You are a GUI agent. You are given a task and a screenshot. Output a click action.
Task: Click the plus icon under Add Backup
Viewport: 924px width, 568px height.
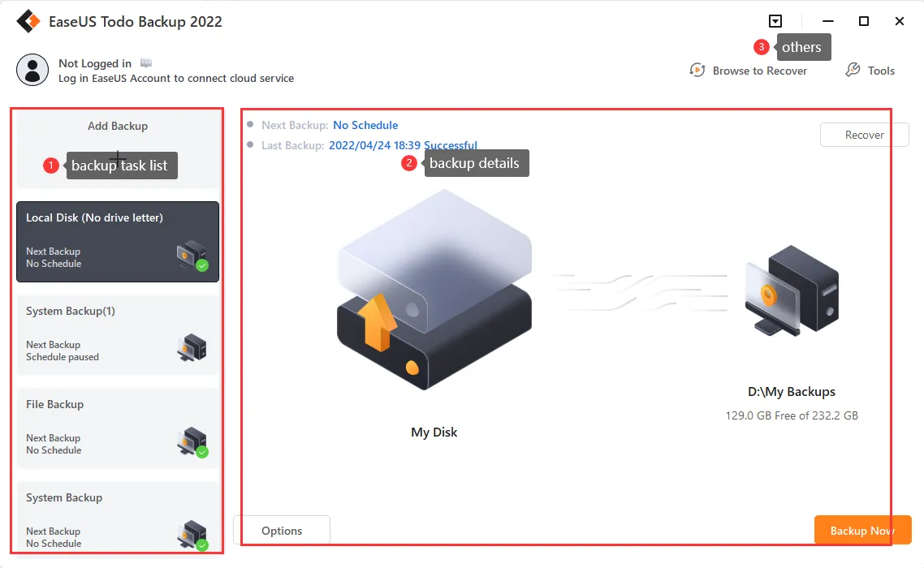tap(118, 160)
